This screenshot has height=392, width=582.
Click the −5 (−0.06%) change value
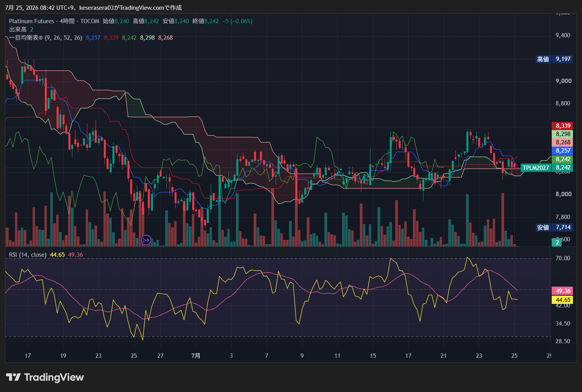click(x=237, y=21)
